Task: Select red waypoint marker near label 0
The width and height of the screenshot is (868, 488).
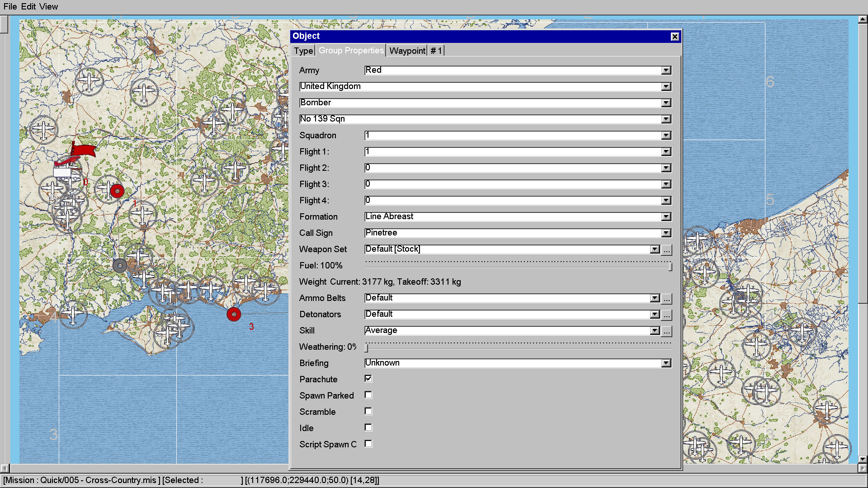Action: [117, 191]
